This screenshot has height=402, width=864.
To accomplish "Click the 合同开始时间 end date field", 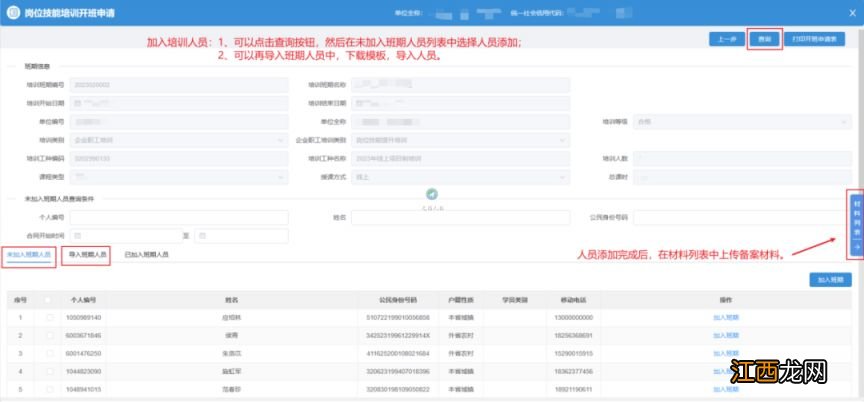I will tap(241, 236).
